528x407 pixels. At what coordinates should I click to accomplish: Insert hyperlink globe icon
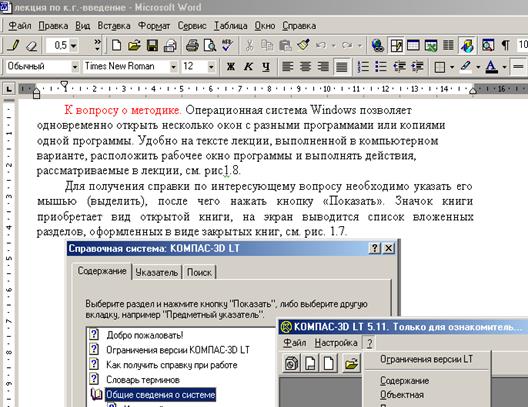378,45
